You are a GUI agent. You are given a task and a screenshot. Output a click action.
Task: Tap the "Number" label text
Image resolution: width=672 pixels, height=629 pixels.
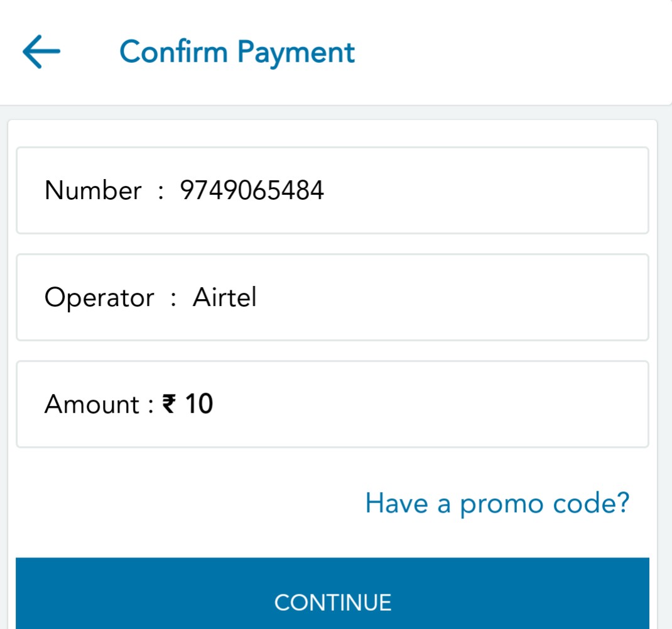[93, 190]
